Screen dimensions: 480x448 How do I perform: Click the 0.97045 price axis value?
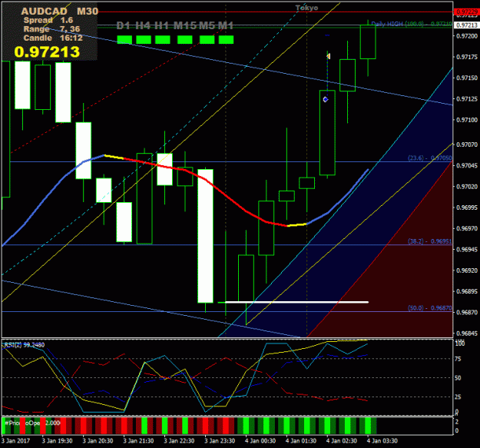tap(466, 166)
